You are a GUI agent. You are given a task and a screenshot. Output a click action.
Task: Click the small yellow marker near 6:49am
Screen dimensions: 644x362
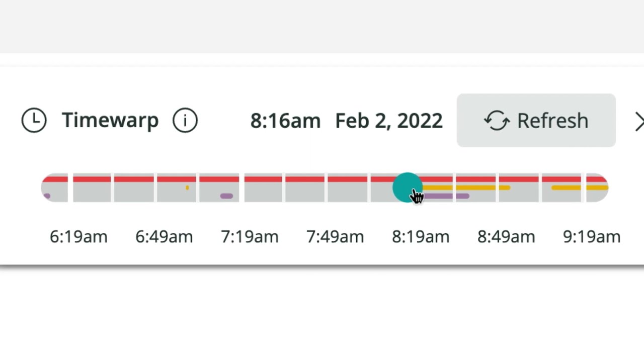[187, 188]
